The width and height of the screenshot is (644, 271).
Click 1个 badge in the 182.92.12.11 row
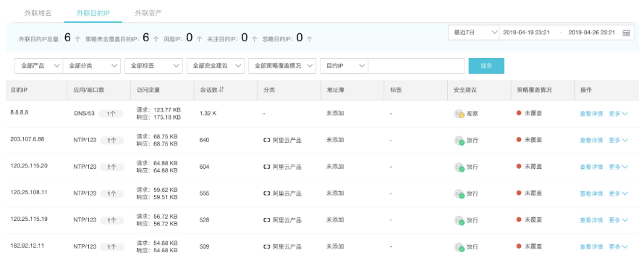(111, 247)
